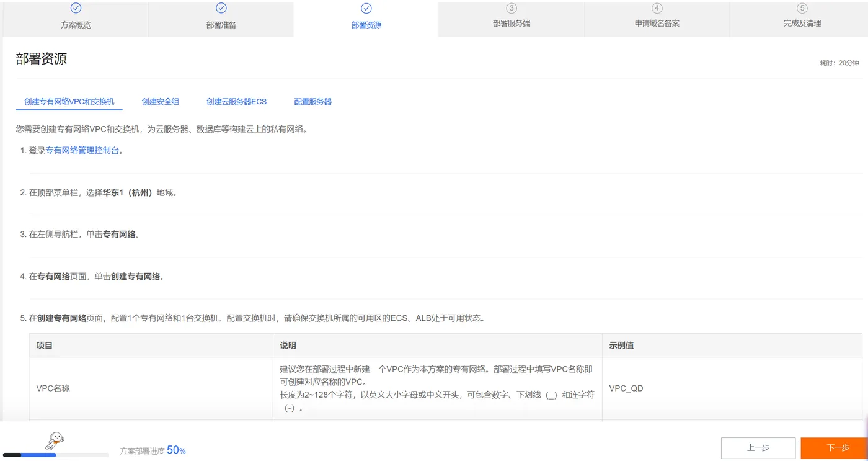This screenshot has width=868, height=461.
Task: Switch to the 创建云服务器ECS sub-tab
Action: 236,102
